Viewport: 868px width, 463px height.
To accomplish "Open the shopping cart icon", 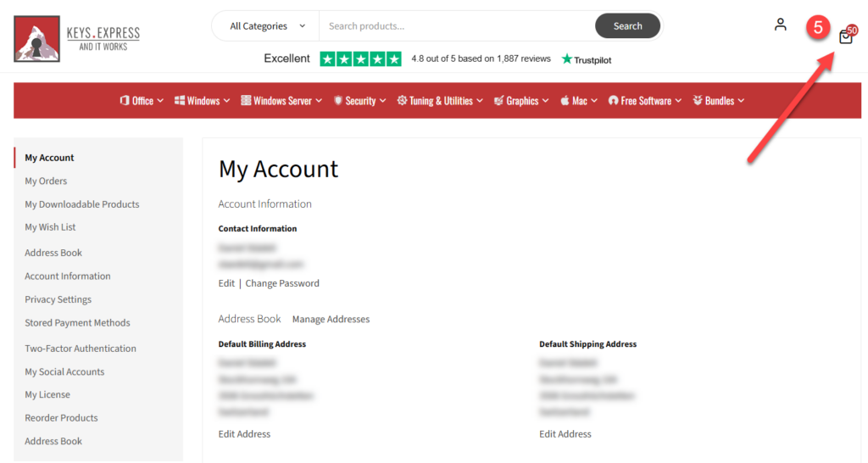I will [845, 36].
